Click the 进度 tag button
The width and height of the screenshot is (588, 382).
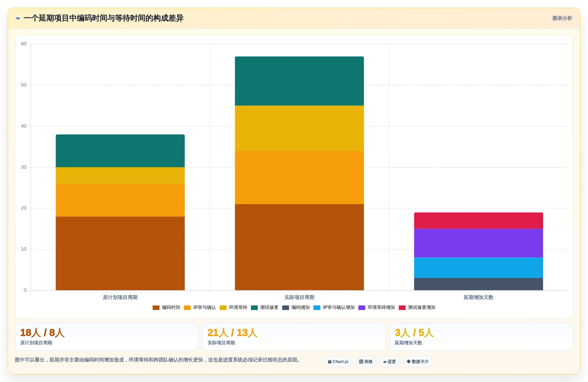point(389,362)
